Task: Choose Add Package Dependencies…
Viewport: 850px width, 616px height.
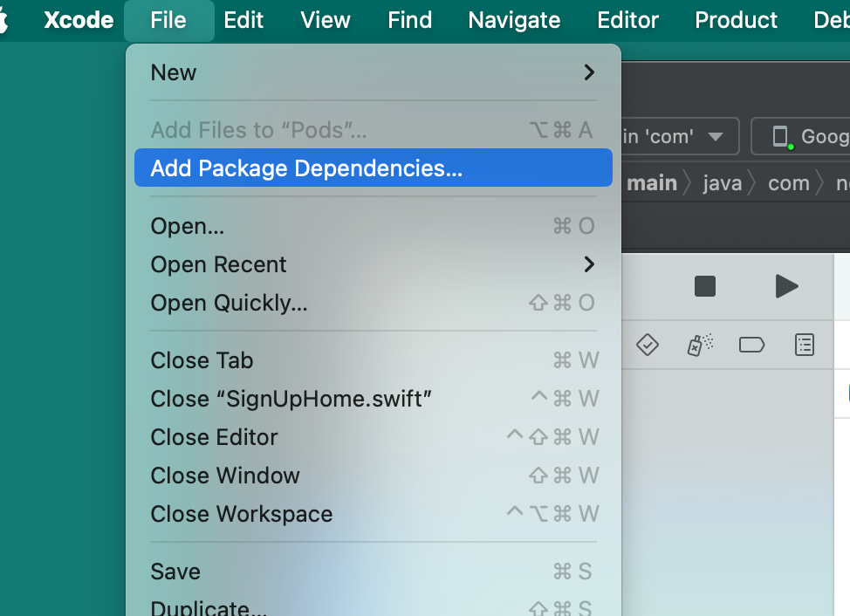Action: coord(373,168)
